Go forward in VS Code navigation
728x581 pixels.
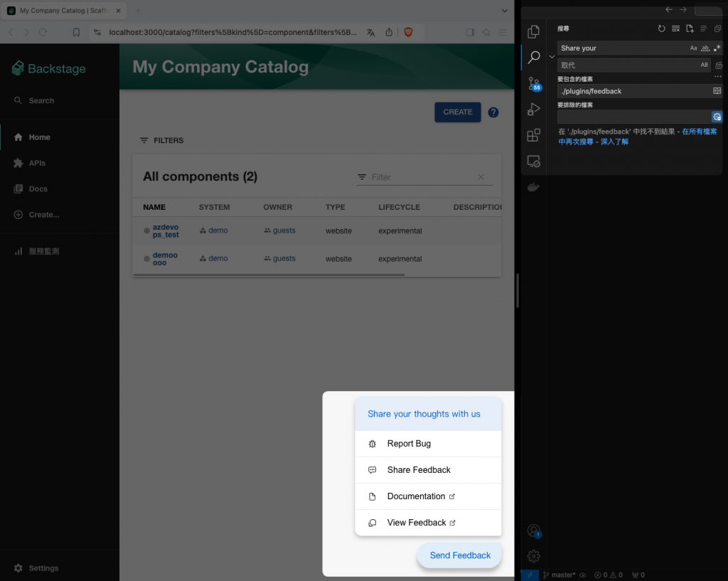(683, 9)
